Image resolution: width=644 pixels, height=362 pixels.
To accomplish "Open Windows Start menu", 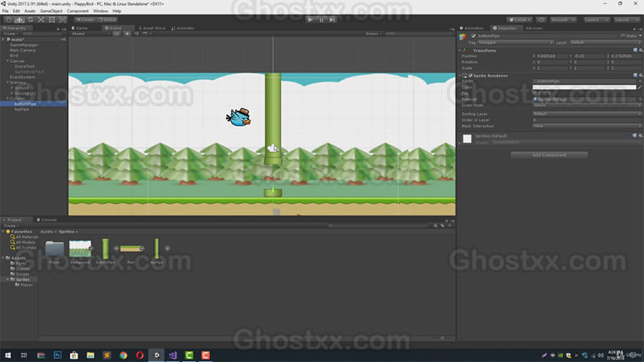I will (x=8, y=355).
